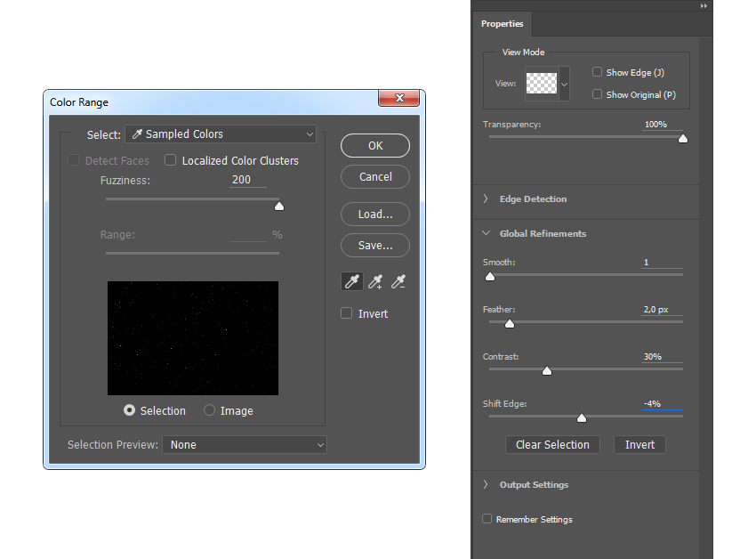
Task: Click the Fuzziness slider handle
Action: (278, 205)
